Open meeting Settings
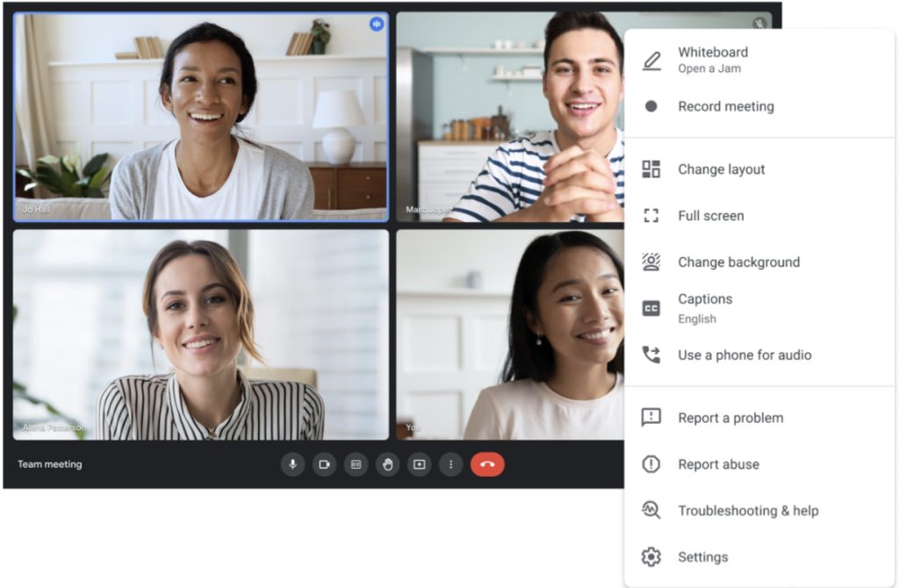 [702, 556]
